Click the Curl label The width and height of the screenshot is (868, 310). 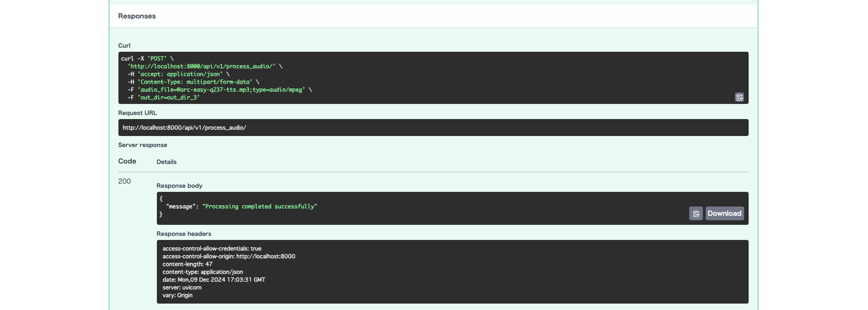(124, 46)
